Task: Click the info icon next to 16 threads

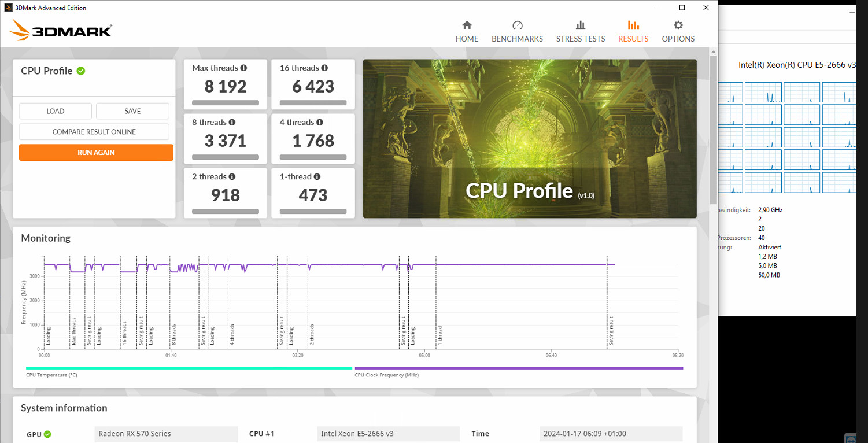Action: pyautogui.click(x=324, y=68)
